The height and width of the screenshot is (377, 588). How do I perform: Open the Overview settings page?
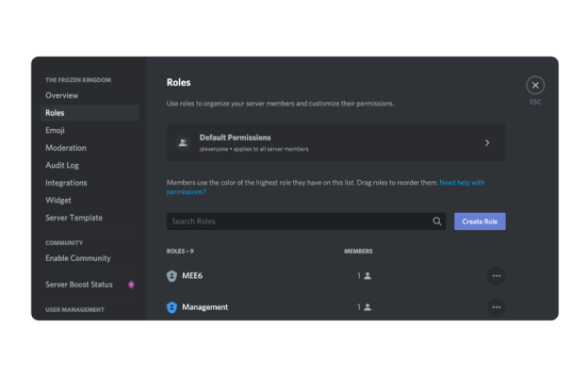(x=62, y=95)
